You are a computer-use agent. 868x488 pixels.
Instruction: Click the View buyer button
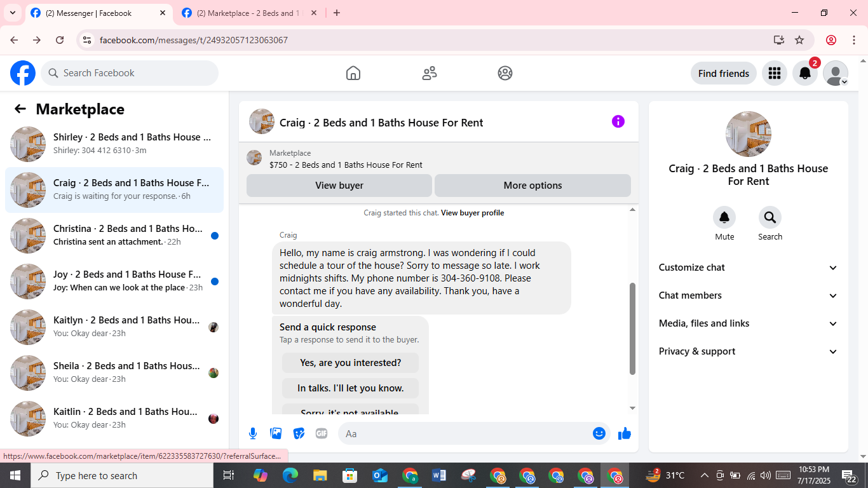pos(339,186)
